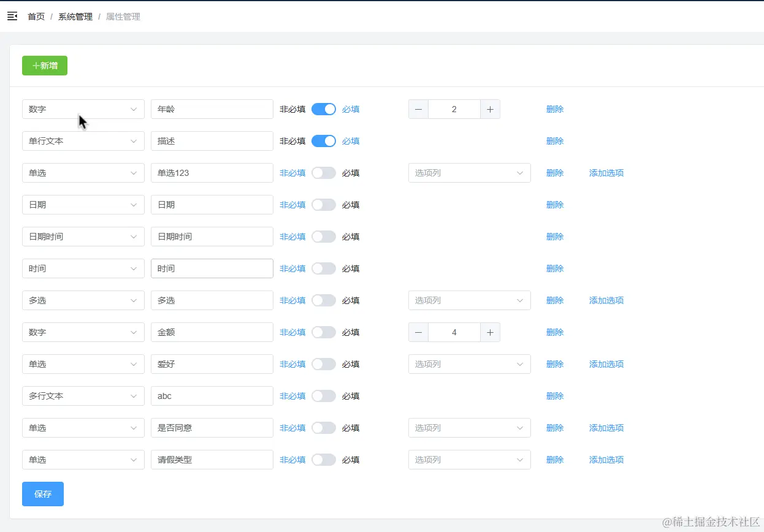The height and width of the screenshot is (532, 764).
Task: Click the abc name input field
Action: click(x=212, y=396)
